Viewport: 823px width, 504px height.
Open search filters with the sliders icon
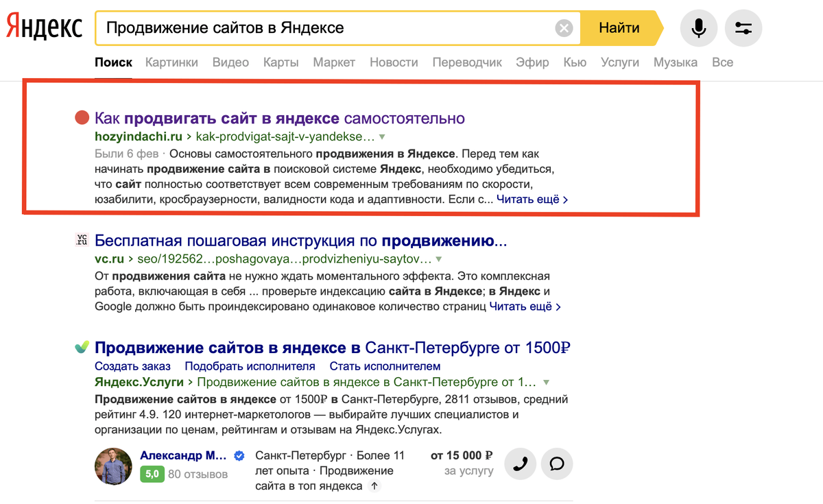coord(743,27)
